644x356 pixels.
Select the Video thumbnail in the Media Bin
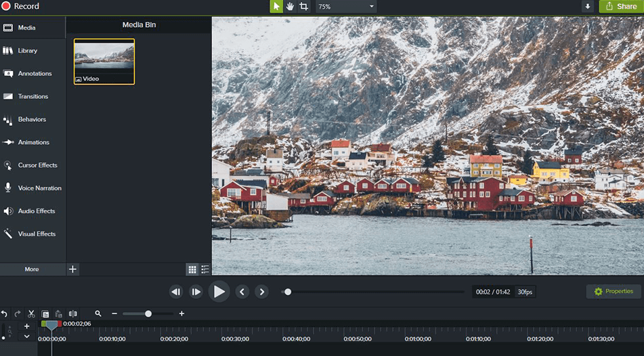pyautogui.click(x=104, y=62)
